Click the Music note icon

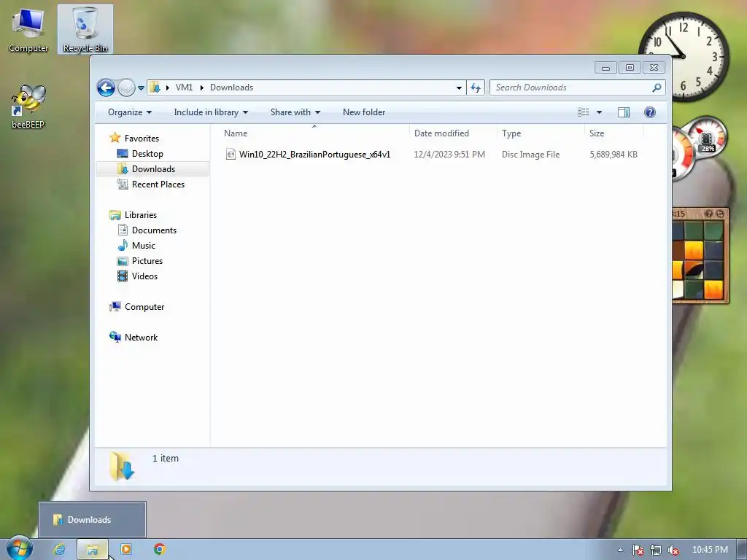point(123,245)
